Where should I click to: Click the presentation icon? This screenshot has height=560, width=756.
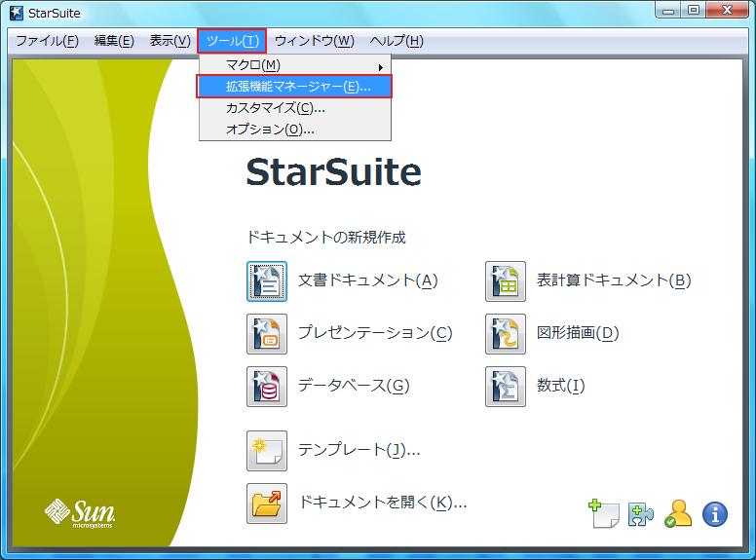pos(267,334)
